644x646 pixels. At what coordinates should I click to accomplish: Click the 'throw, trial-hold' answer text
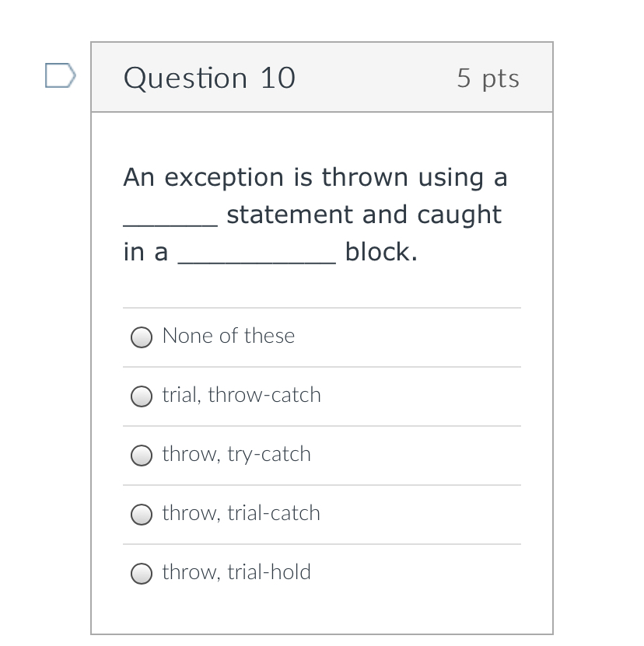pyautogui.click(x=236, y=572)
